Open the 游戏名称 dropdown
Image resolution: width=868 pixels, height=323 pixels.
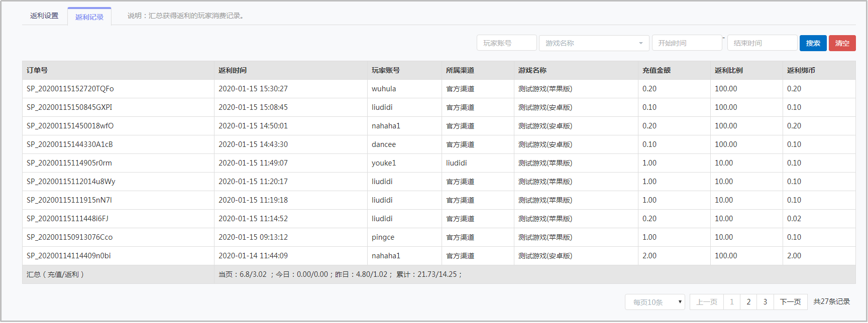point(594,43)
